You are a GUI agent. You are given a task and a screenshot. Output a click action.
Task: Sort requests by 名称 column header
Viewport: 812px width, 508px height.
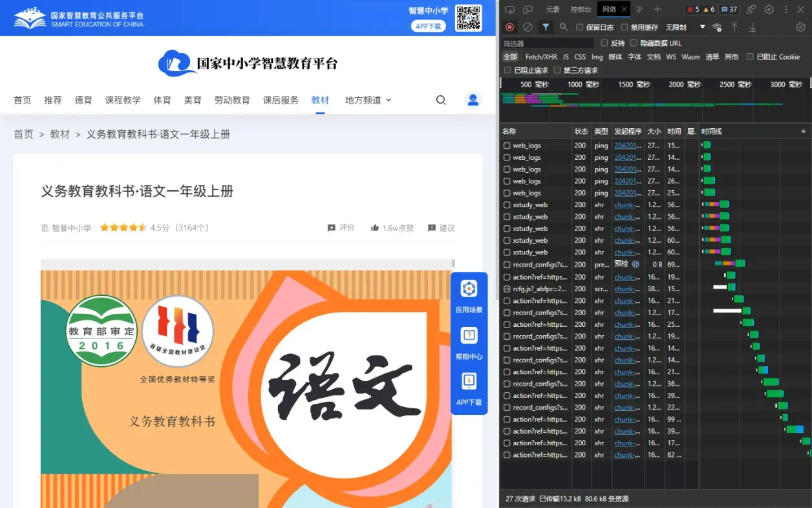tap(509, 131)
